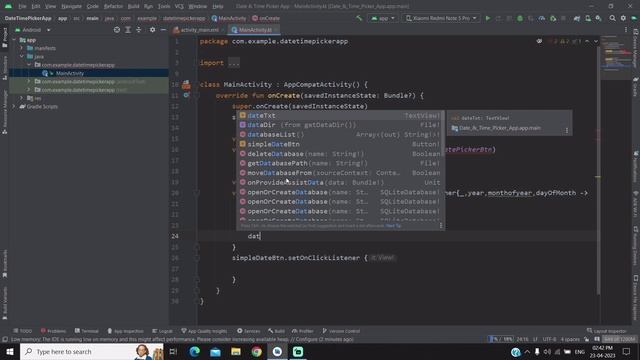
Task: Select MainActivity file in project tree
Action: pos(70,73)
